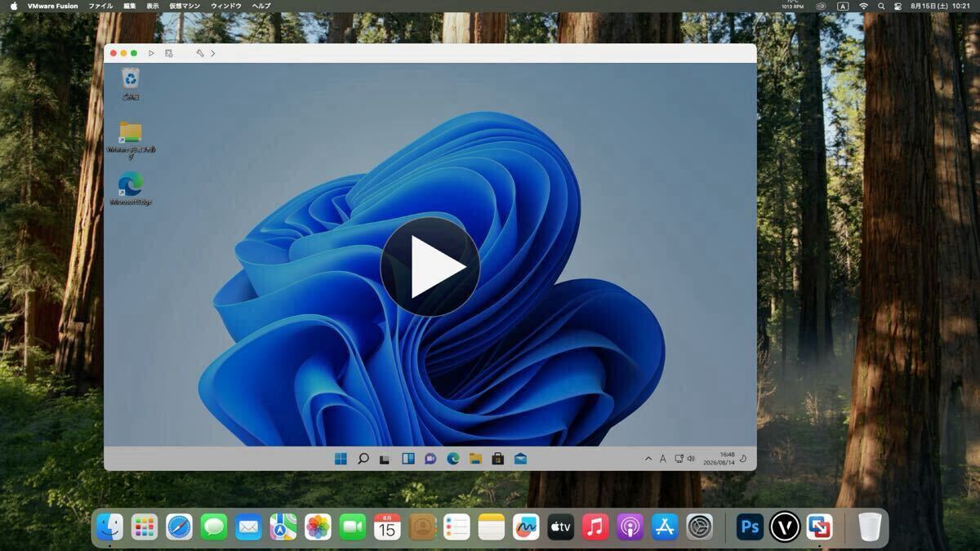Open Task View in the Windows taskbar
Viewport: 980px width, 551px height.
click(385, 459)
